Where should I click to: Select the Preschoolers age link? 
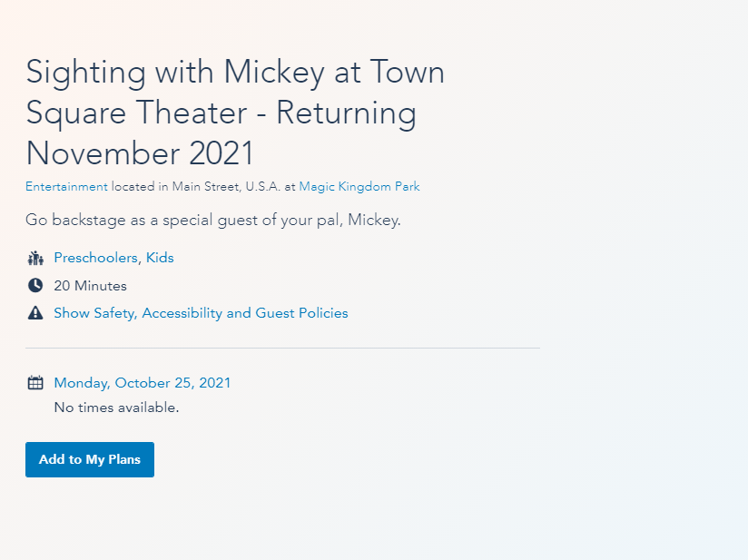point(96,258)
